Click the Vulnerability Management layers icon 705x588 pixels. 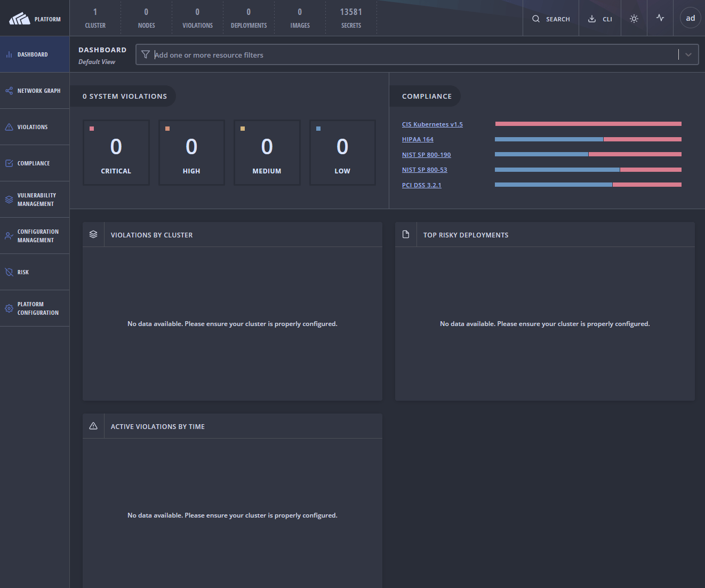tap(9, 200)
